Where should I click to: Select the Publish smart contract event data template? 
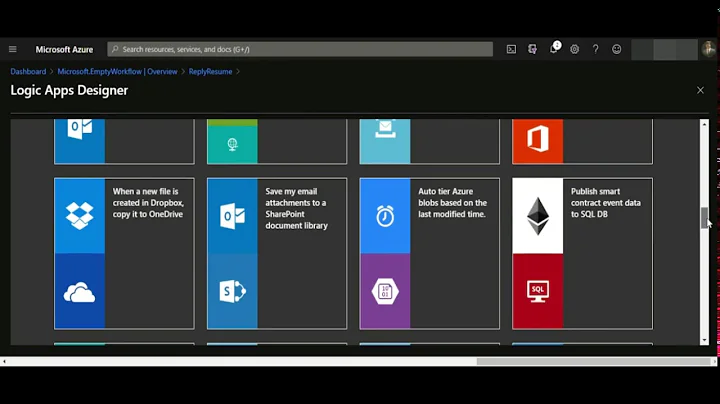coord(582,253)
